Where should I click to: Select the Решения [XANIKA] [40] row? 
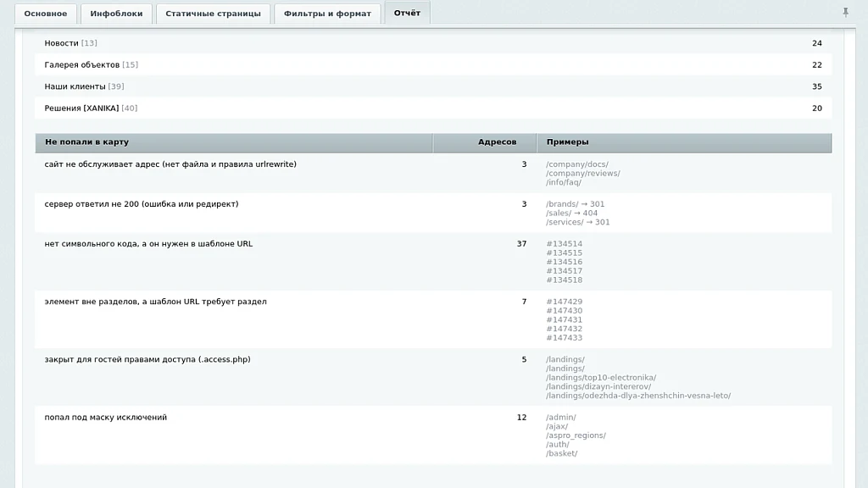point(433,108)
